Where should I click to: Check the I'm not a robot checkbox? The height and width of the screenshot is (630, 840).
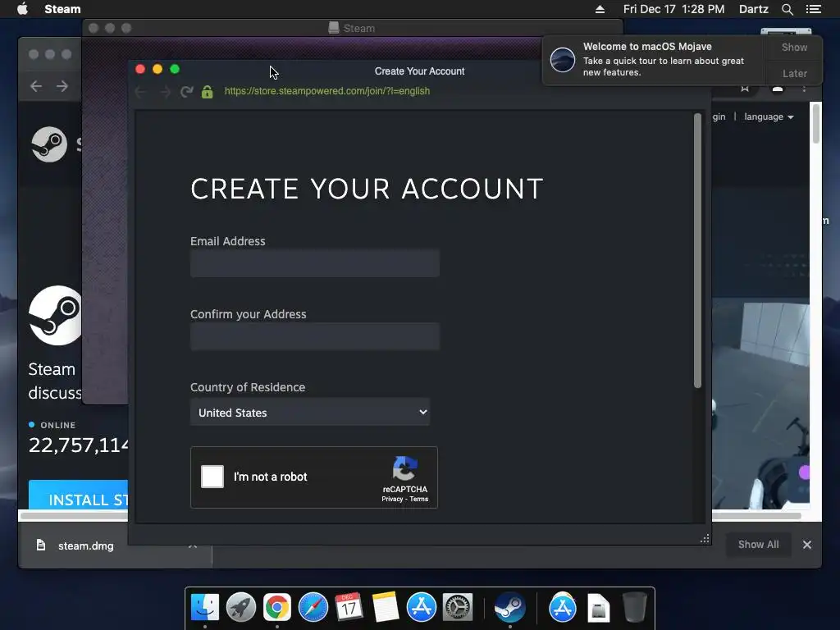[x=212, y=477]
